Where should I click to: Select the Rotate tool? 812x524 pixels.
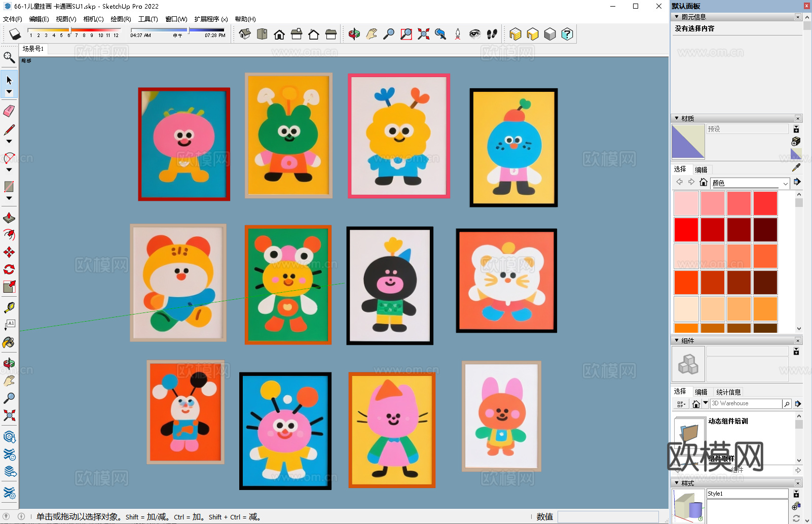click(9, 269)
